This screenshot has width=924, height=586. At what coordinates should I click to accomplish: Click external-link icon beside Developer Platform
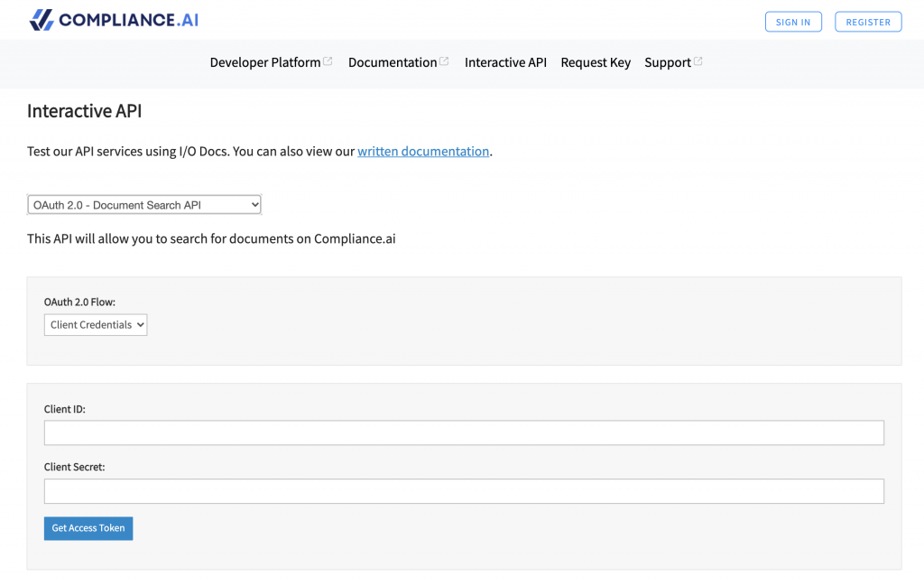pos(328,61)
